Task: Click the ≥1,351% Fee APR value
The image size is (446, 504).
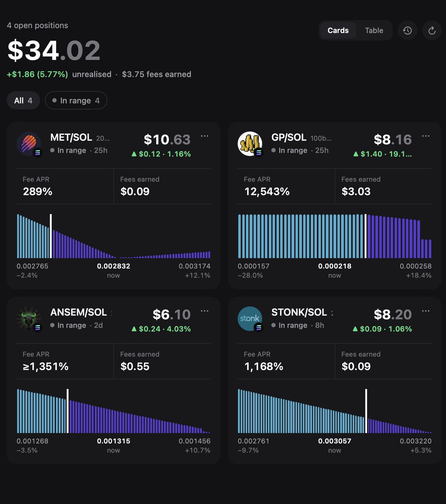Action: tap(45, 366)
